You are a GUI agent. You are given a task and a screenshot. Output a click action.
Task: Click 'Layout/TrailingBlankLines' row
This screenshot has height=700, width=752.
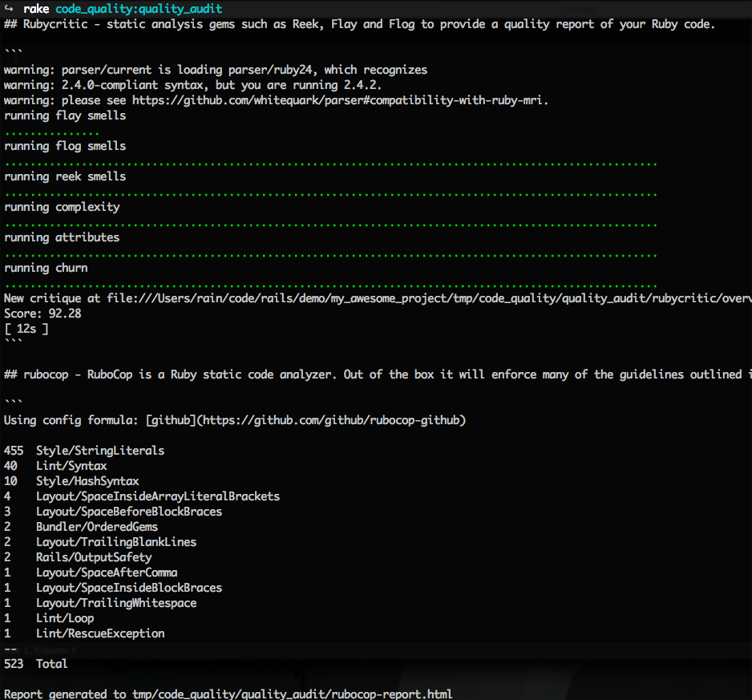[x=99, y=542]
